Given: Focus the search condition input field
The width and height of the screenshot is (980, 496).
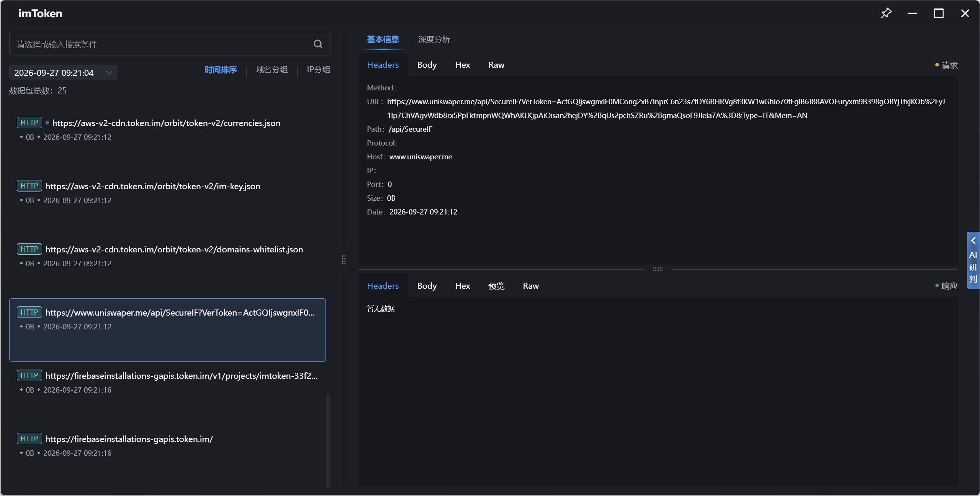Looking at the screenshot, I should pyautogui.click(x=170, y=44).
